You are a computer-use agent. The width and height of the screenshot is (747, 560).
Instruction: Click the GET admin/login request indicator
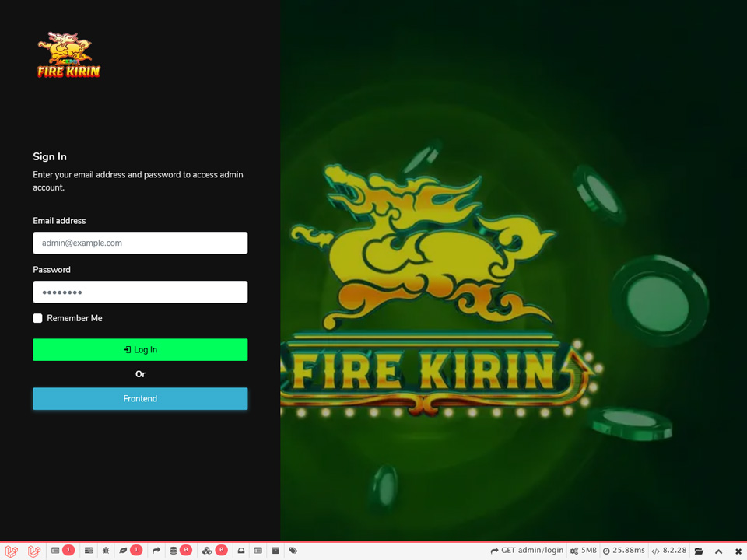(527, 551)
